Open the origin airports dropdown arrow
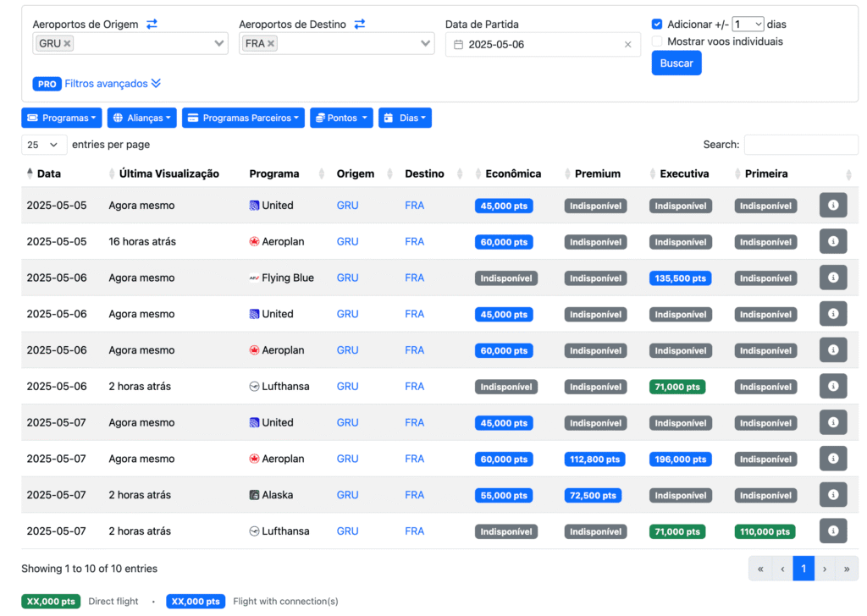The height and width of the screenshot is (616, 867). (x=219, y=43)
